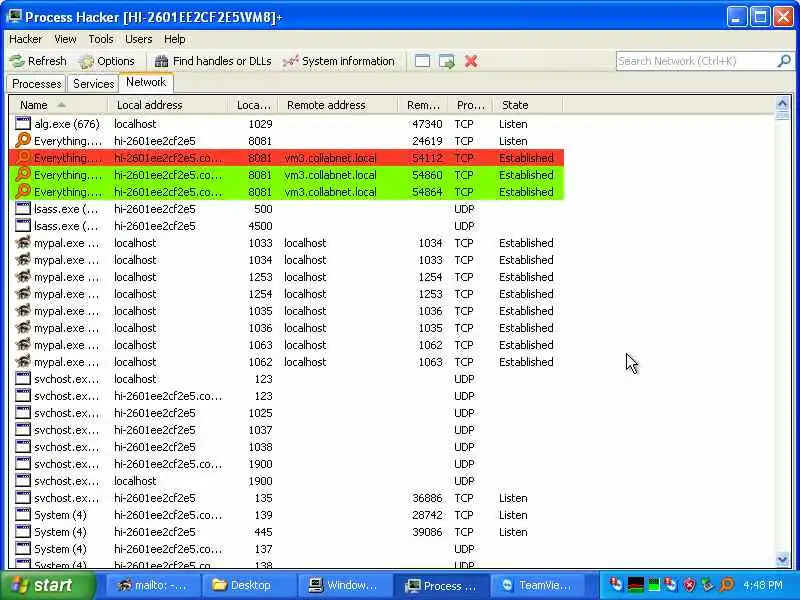Click mypal.exe icon on local port 1036 row
The width and height of the screenshot is (800, 600).
(x=22, y=328)
